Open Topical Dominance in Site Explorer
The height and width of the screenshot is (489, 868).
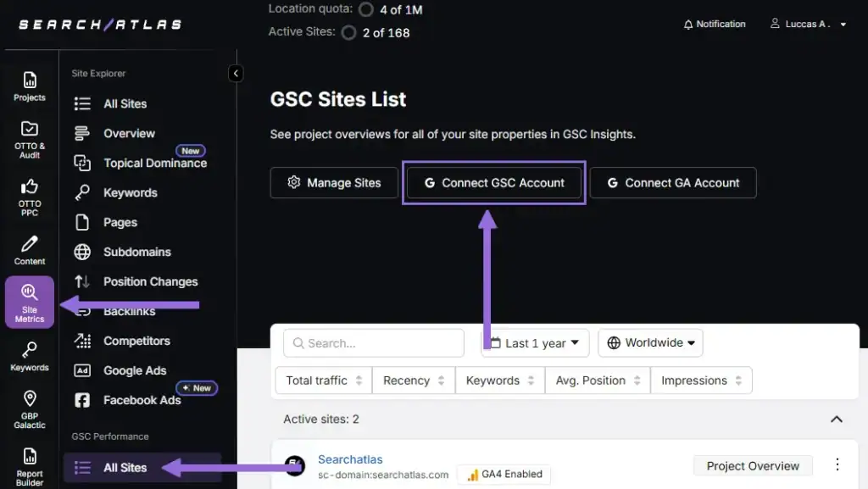click(155, 163)
